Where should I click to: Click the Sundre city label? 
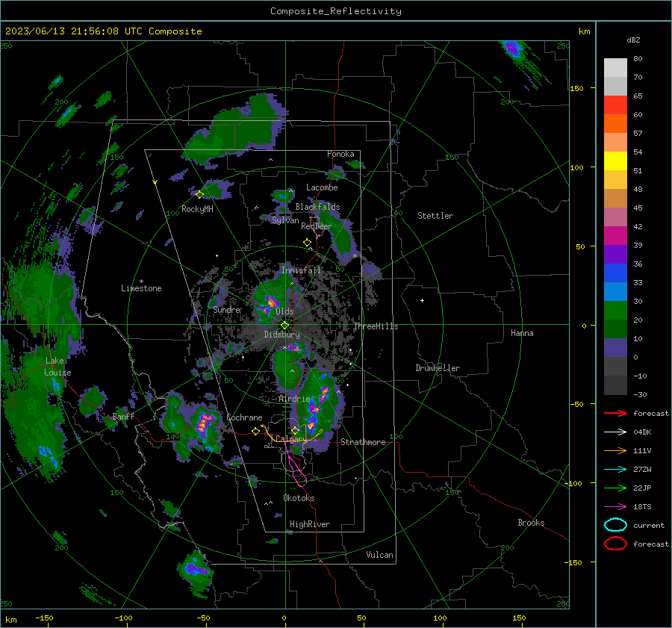[226, 309]
